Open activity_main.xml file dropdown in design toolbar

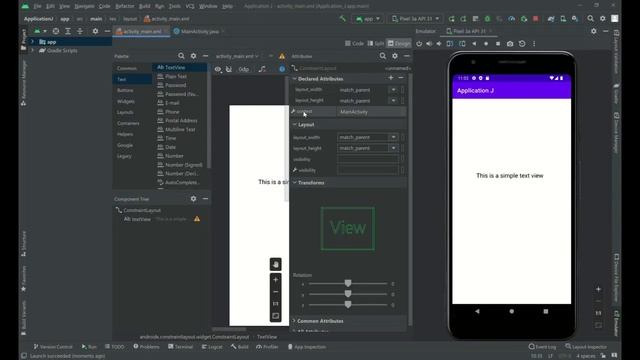(x=237, y=56)
